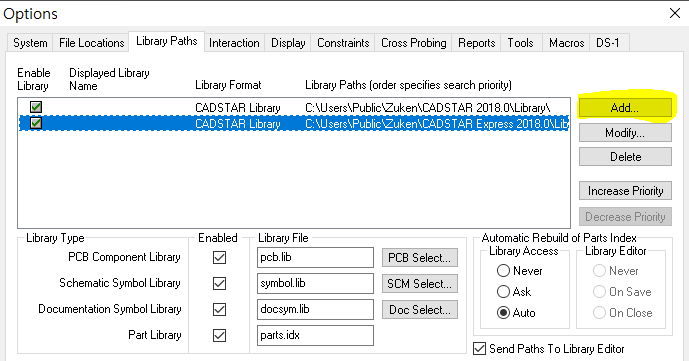Select the DS-1 tab

point(608,43)
